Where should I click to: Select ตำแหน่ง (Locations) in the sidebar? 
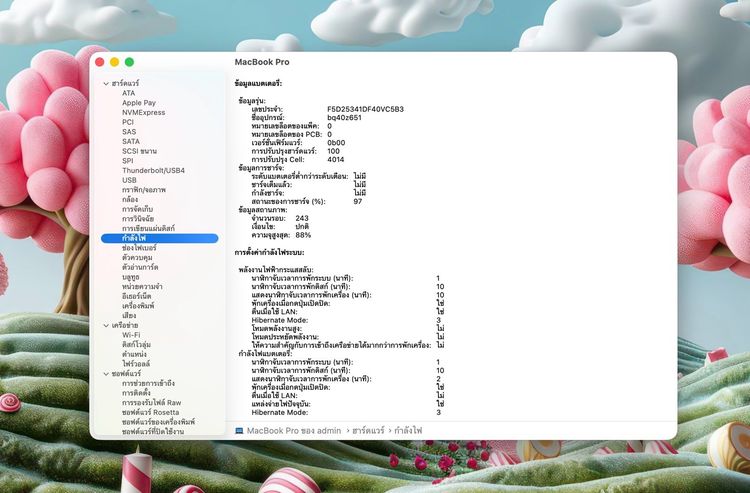(134, 354)
